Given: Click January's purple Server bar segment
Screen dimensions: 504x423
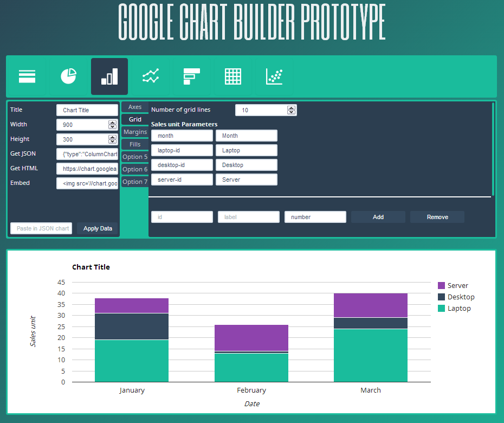Looking at the screenshot, I should point(132,305).
